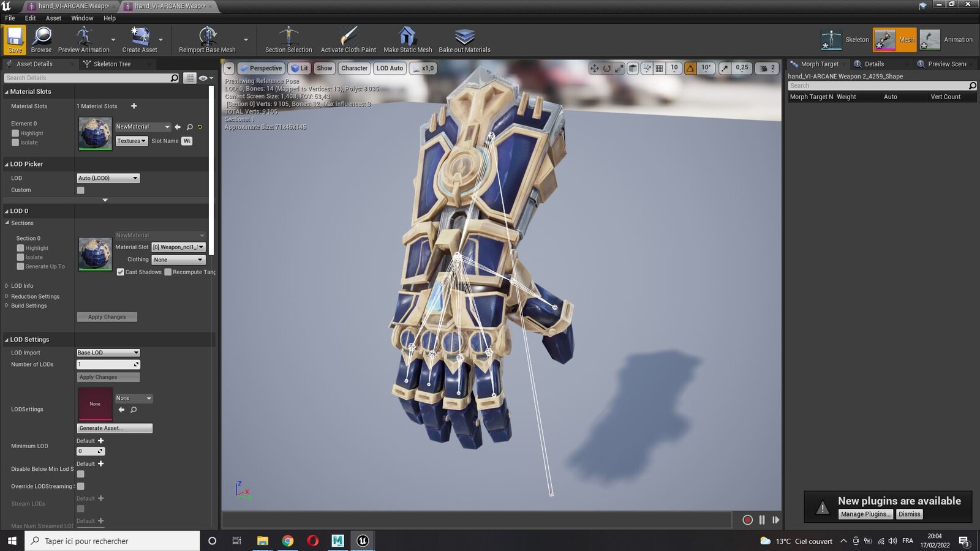The width and height of the screenshot is (980, 551).
Task: Enable Highlight for Section 0
Action: pyautogui.click(x=20, y=248)
